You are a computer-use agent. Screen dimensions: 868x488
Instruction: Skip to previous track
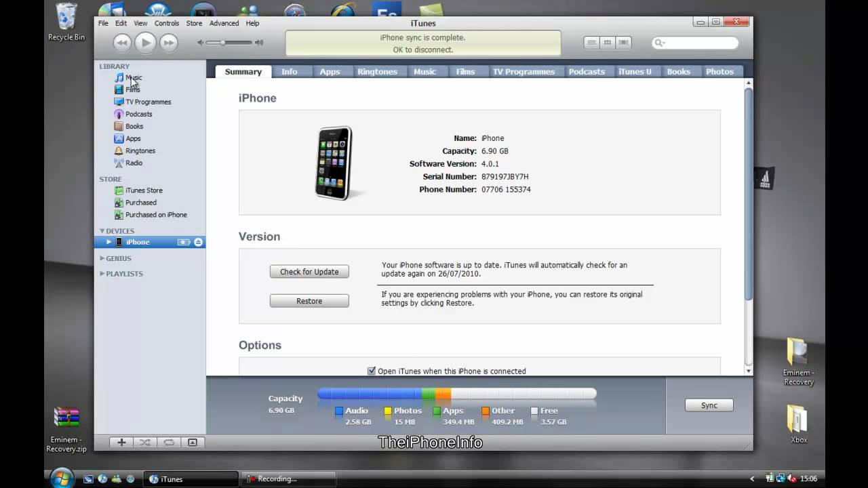coord(121,43)
